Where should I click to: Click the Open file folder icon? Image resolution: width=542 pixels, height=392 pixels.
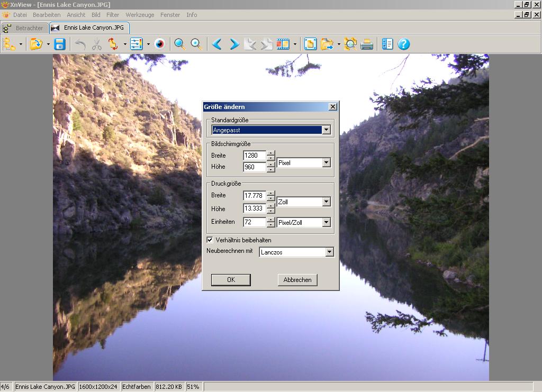pos(36,44)
